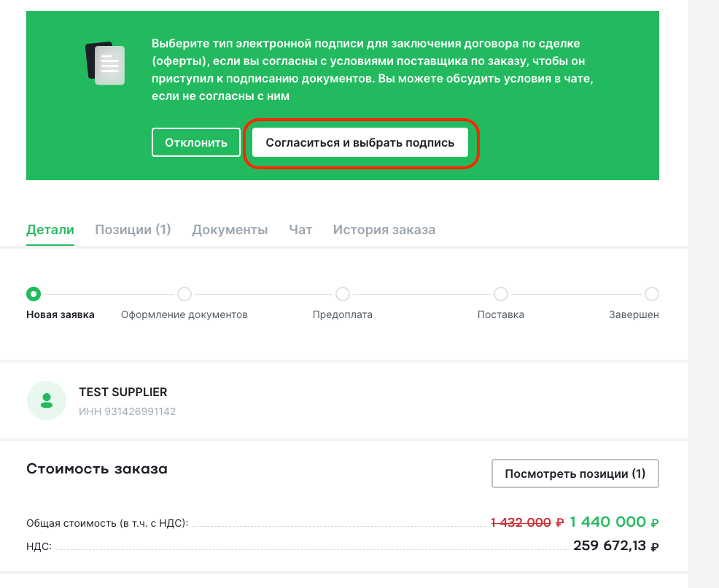Click the new price 1 440 000 ₽
The height and width of the screenshot is (588, 719).
click(614, 522)
